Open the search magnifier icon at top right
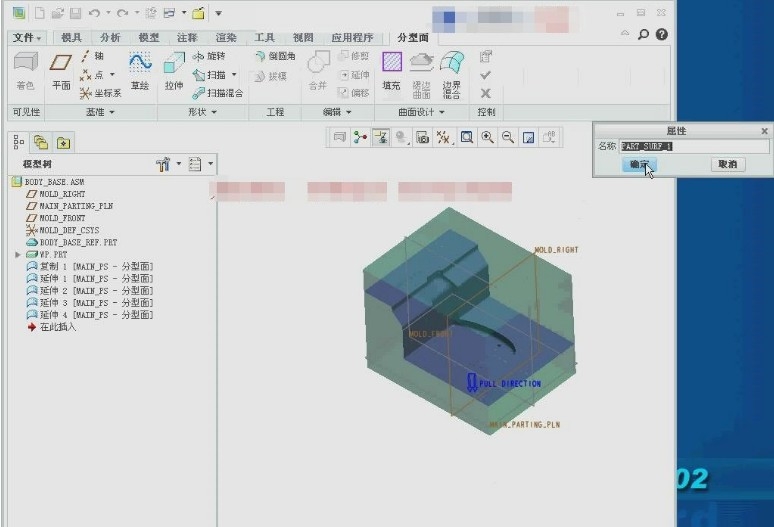Image resolution: width=774 pixels, height=527 pixels. 643,35
